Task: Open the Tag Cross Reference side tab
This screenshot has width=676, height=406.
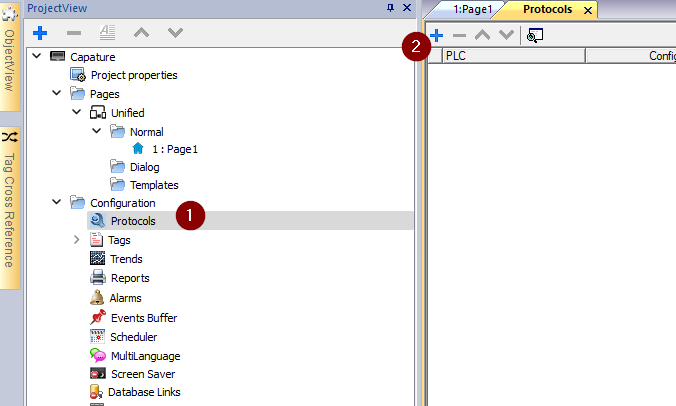Action: (9, 208)
